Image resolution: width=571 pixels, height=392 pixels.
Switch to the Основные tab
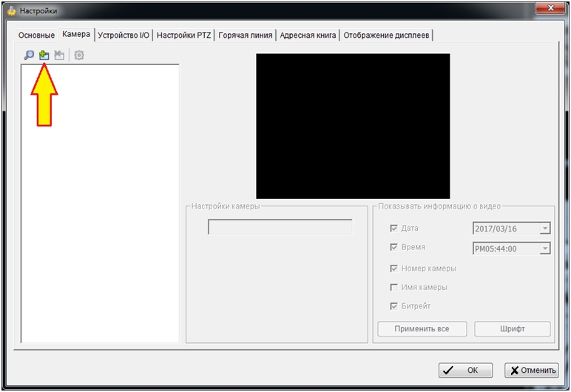pos(37,36)
